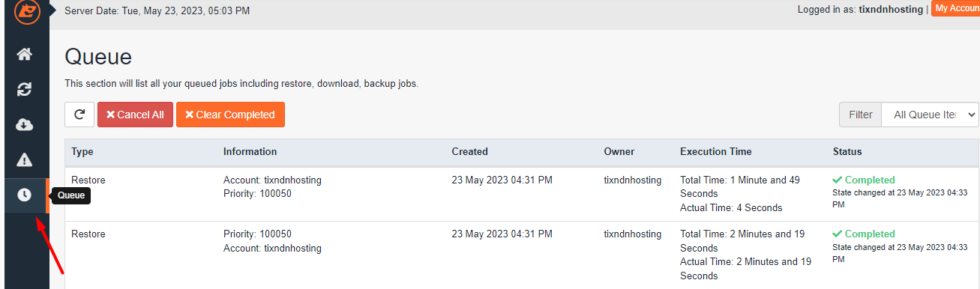Expand the All Queue Items filter dropdown
980x289 pixels.
tap(931, 115)
